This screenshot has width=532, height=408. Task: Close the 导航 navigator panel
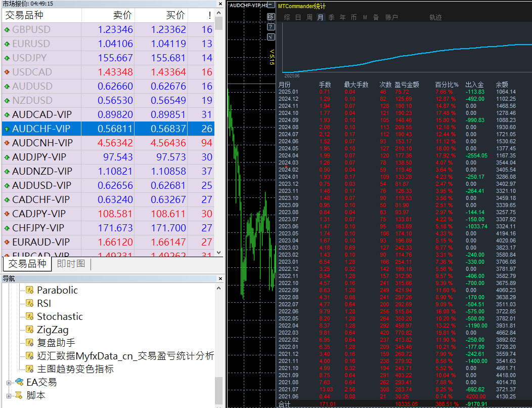click(x=220, y=278)
